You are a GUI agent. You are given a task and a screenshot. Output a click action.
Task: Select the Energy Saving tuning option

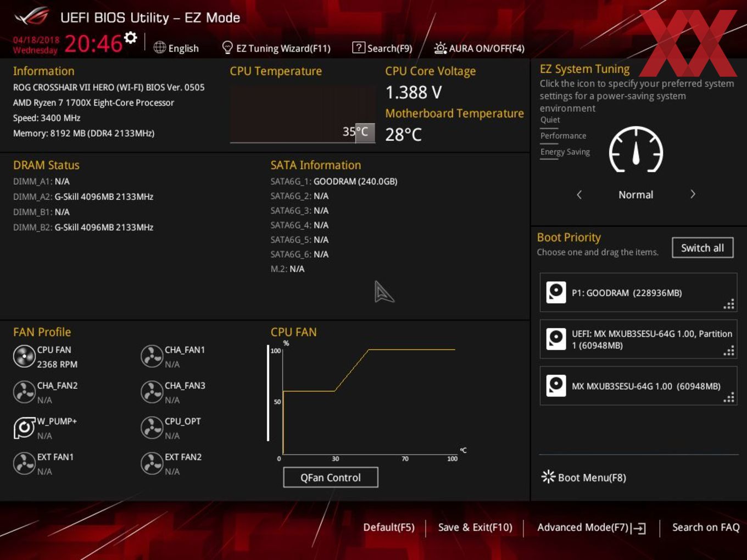click(565, 152)
